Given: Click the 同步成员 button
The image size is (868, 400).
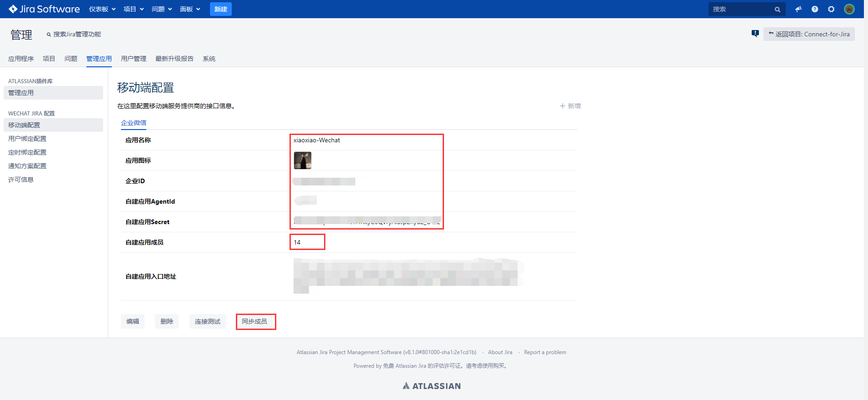Looking at the screenshot, I should 254,321.
